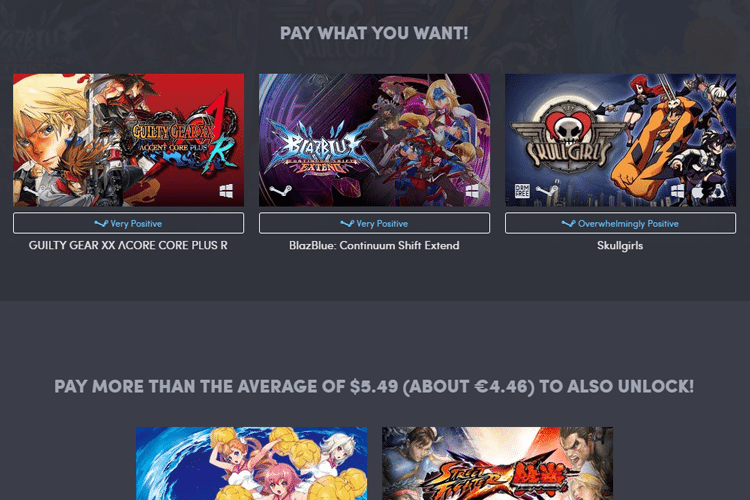Click the Apple icon on Skullgirls image
The width and height of the screenshot is (750, 500).
(x=698, y=191)
